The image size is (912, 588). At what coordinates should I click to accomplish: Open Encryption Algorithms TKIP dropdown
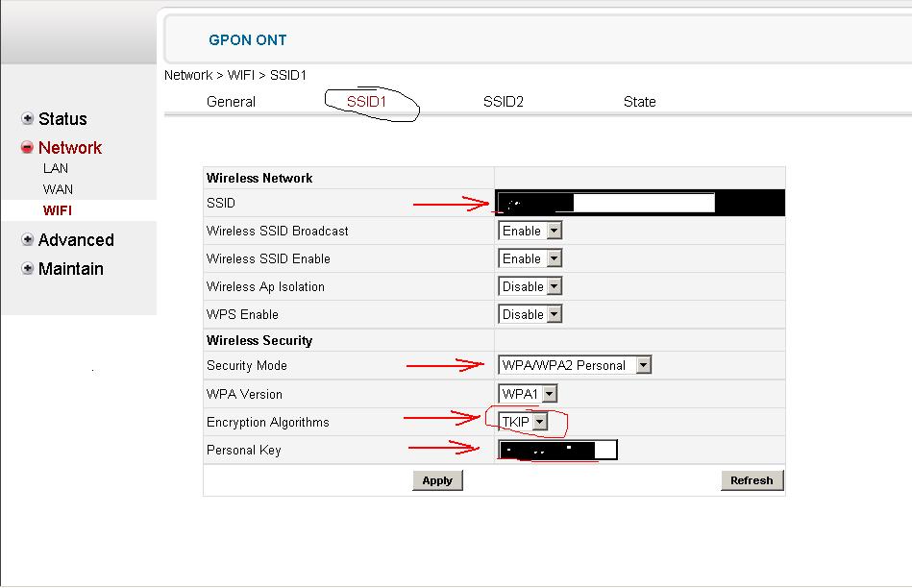coord(524,422)
